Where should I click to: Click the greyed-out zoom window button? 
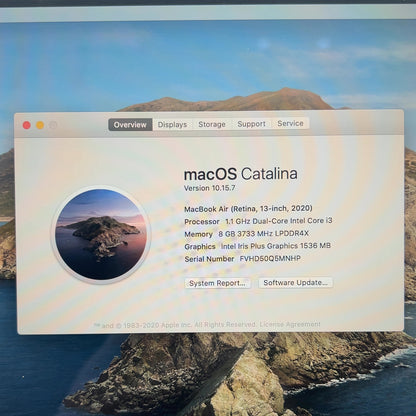(x=53, y=125)
